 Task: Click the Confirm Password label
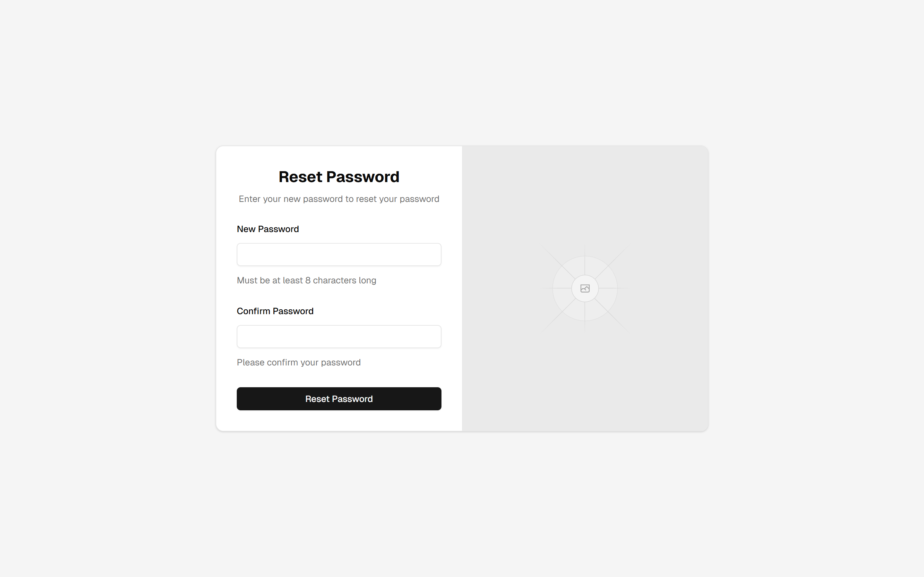[x=275, y=311]
